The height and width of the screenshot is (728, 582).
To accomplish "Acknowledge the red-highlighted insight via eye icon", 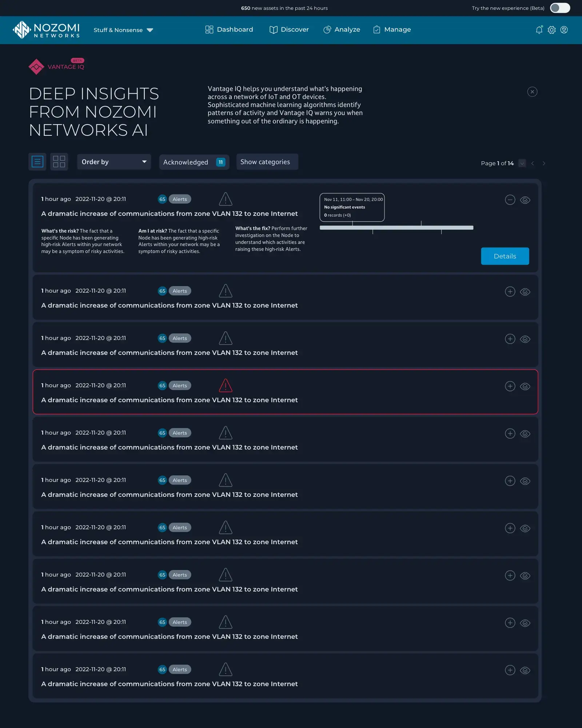I will pos(525,386).
